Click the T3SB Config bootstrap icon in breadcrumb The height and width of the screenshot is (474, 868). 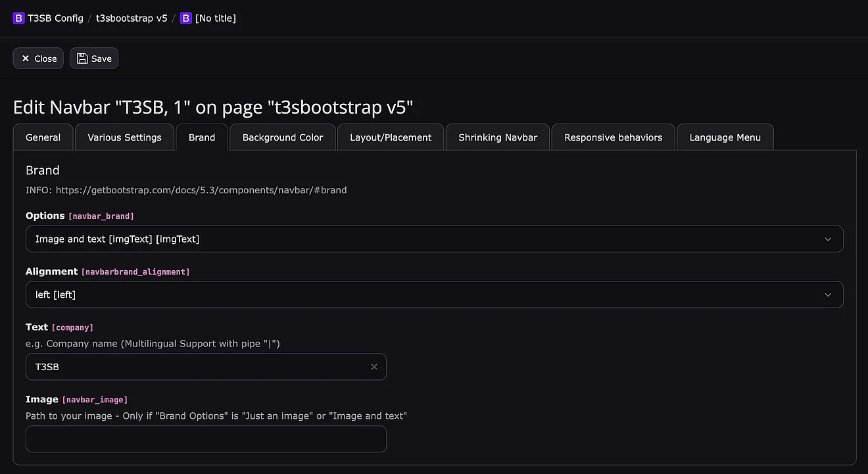(x=18, y=18)
